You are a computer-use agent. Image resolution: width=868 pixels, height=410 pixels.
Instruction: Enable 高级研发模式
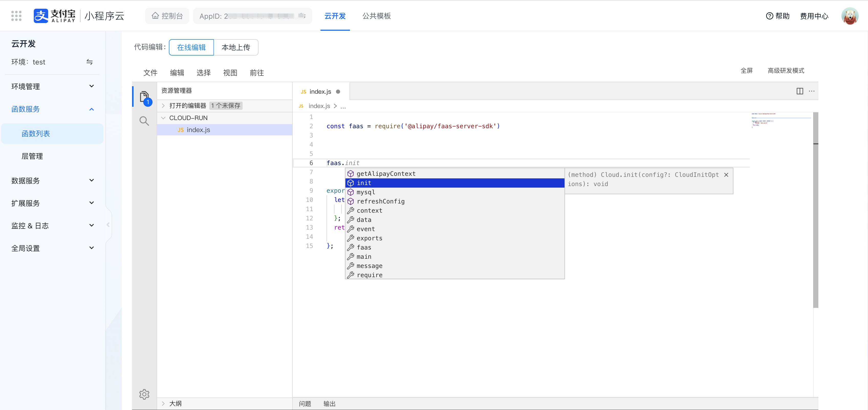click(x=786, y=71)
